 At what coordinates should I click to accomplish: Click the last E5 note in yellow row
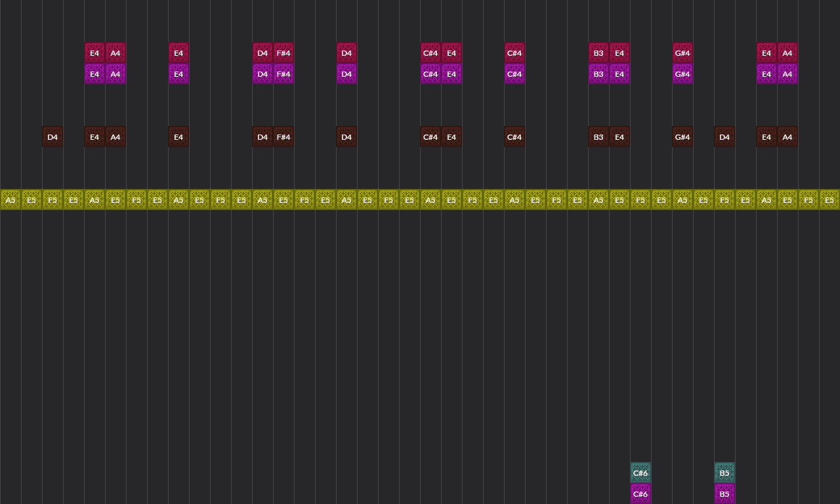coord(829,199)
